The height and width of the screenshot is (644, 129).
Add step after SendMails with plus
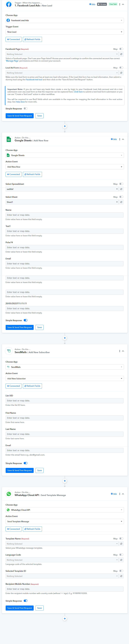tap(65, 481)
